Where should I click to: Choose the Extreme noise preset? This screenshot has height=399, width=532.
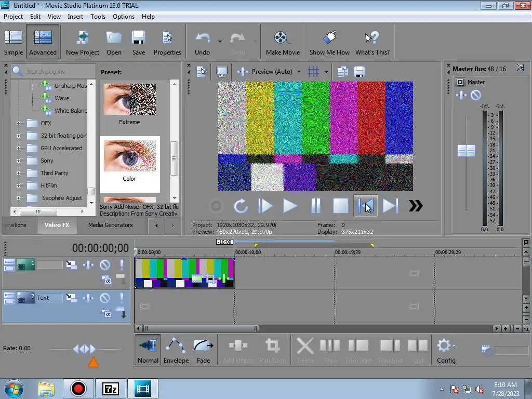click(x=129, y=104)
